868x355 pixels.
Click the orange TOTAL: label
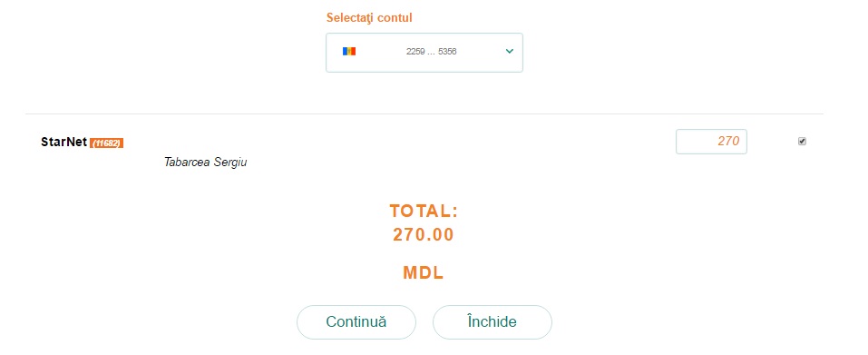pyautogui.click(x=424, y=211)
